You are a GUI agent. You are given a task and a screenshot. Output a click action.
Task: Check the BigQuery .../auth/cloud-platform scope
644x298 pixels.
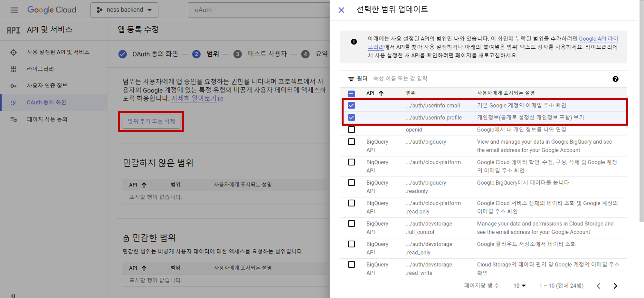click(351, 162)
